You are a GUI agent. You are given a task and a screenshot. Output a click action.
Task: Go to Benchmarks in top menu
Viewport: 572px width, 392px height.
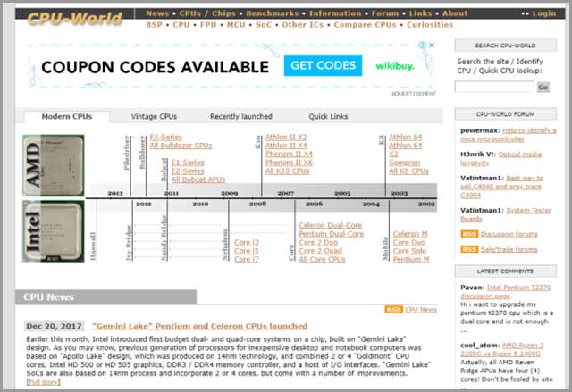tap(272, 13)
